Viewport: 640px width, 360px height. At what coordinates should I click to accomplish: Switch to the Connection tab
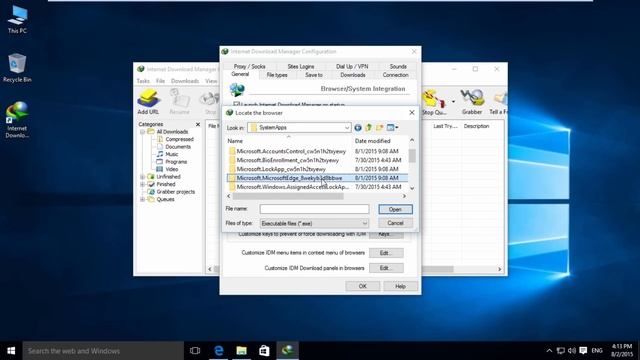point(396,75)
